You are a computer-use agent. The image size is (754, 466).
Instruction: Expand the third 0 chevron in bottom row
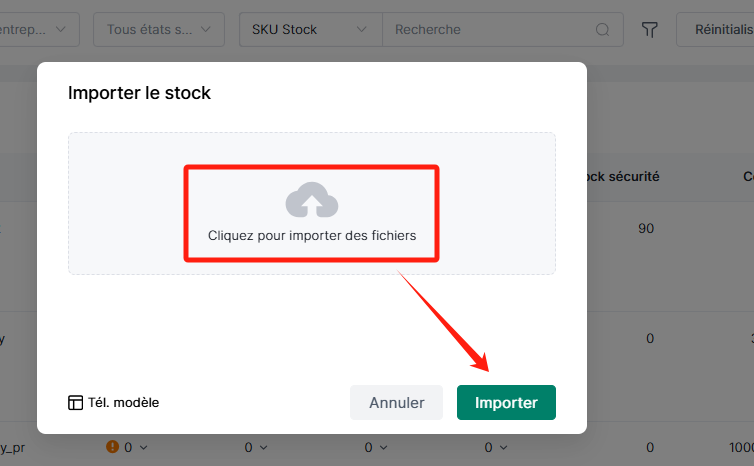pos(383,448)
